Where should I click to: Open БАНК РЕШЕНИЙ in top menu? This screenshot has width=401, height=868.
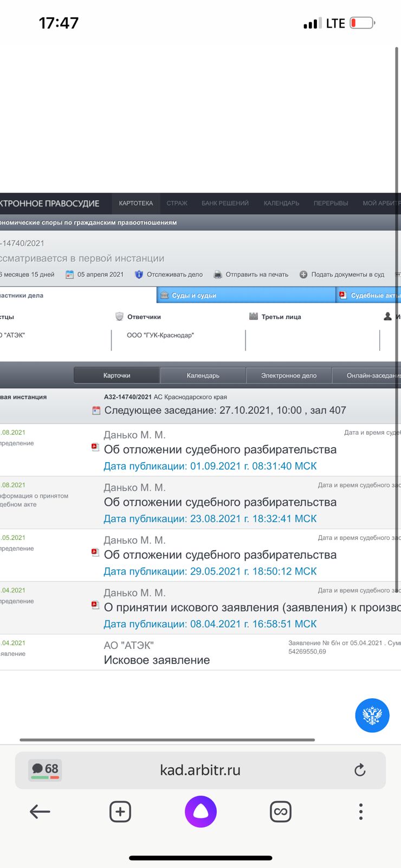coord(225,203)
